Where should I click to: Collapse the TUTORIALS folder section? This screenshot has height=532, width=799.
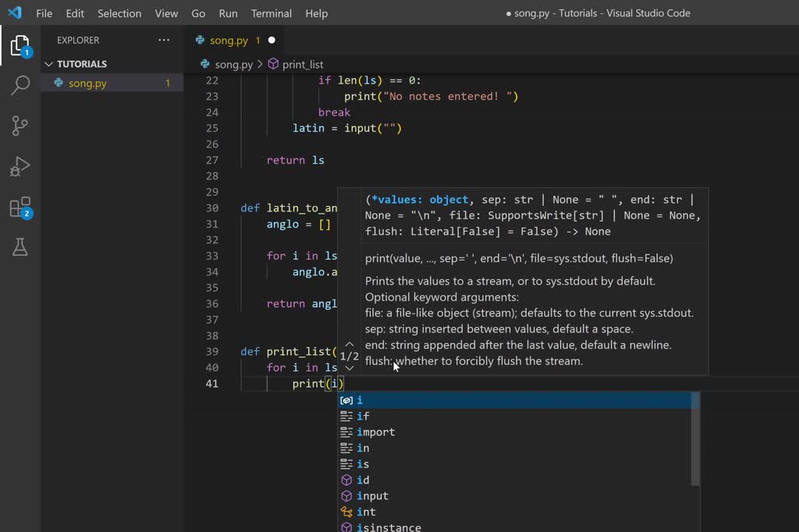click(49, 64)
